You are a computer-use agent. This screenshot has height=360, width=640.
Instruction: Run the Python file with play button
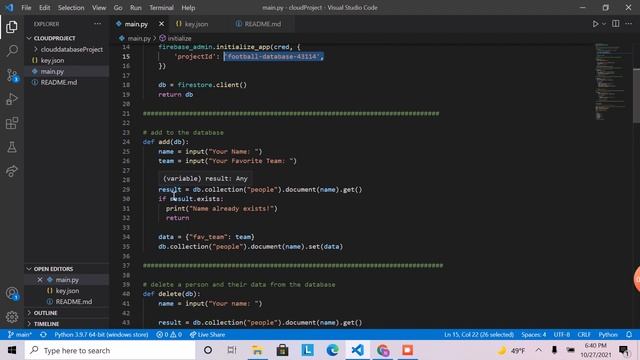click(595, 24)
